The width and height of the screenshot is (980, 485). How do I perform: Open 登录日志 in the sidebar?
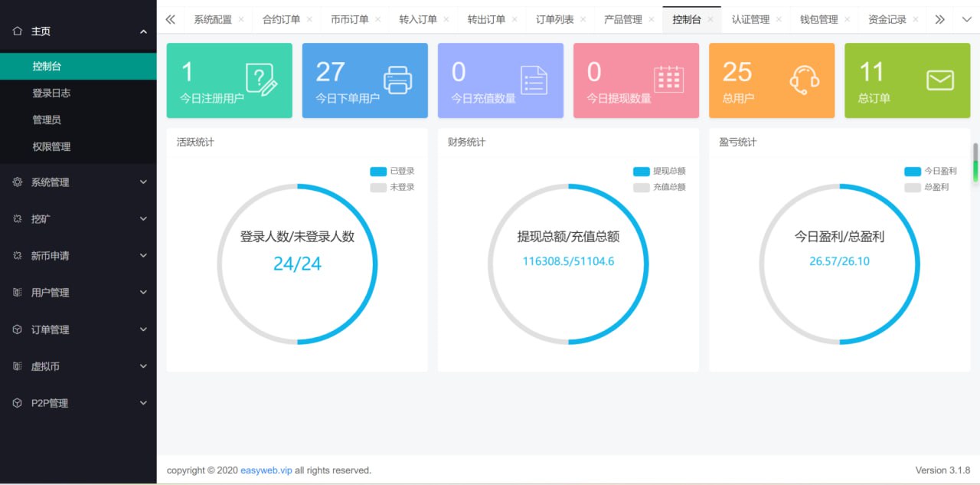[x=51, y=93]
